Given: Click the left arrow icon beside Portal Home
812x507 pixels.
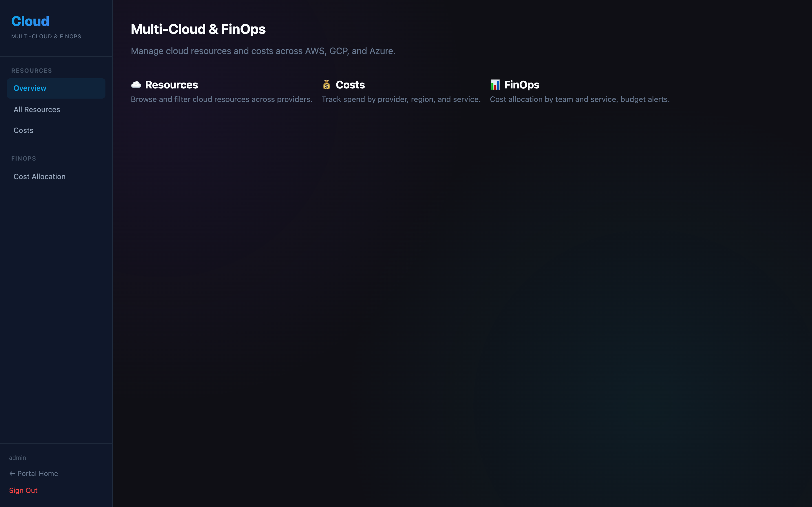Looking at the screenshot, I should coord(12,473).
